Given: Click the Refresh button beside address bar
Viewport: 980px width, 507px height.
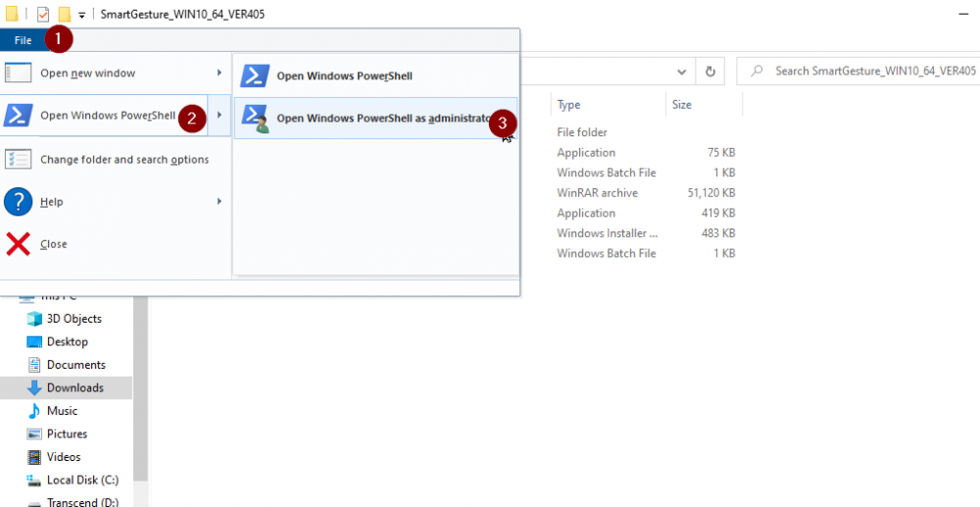Looking at the screenshot, I should click(710, 72).
